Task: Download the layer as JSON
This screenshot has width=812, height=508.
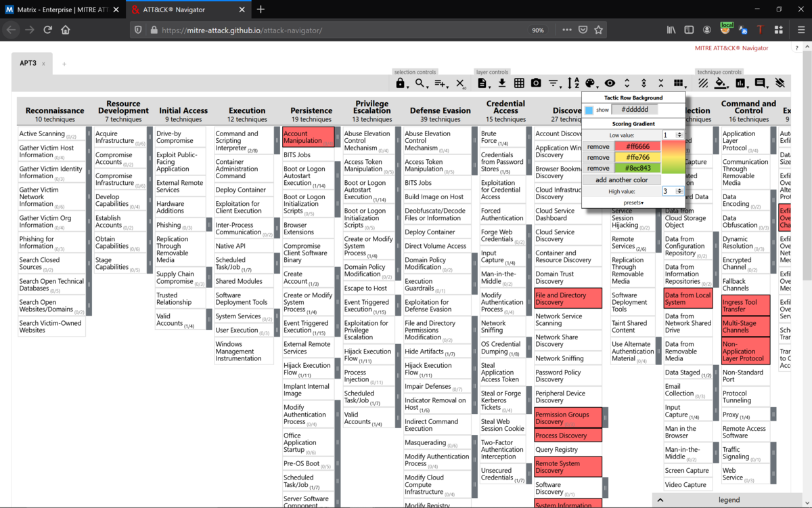Action: pos(502,83)
